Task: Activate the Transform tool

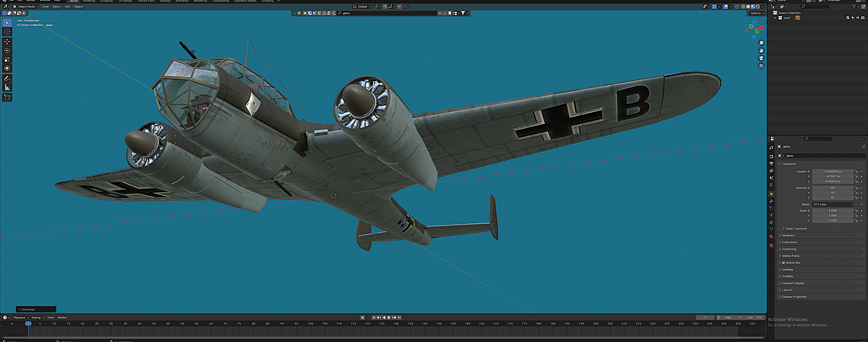Action: pos(7,68)
